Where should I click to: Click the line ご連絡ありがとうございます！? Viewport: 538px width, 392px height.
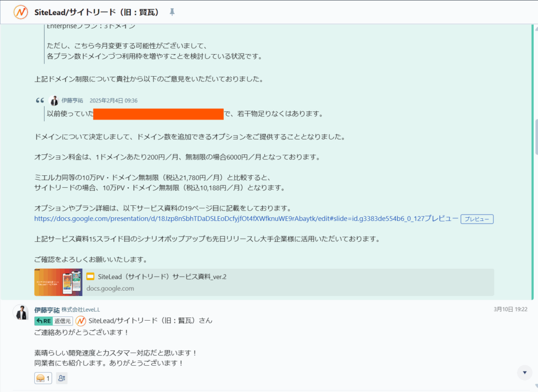click(82, 332)
